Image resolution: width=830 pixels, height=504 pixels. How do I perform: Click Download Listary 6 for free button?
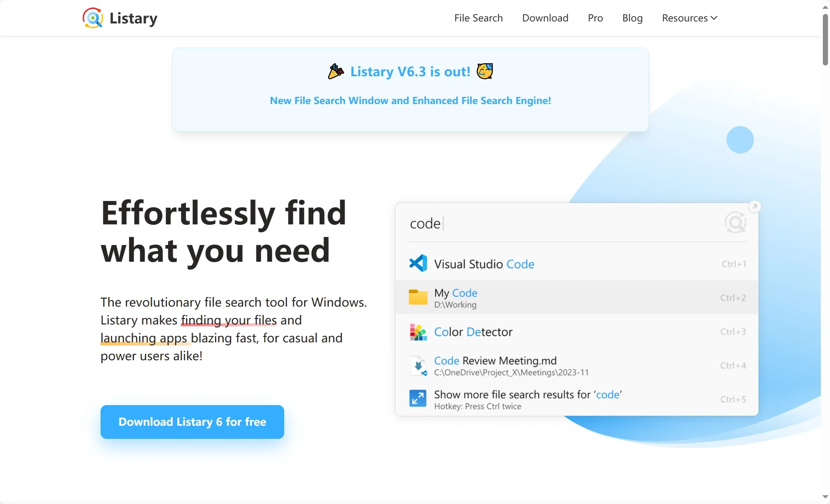point(192,422)
